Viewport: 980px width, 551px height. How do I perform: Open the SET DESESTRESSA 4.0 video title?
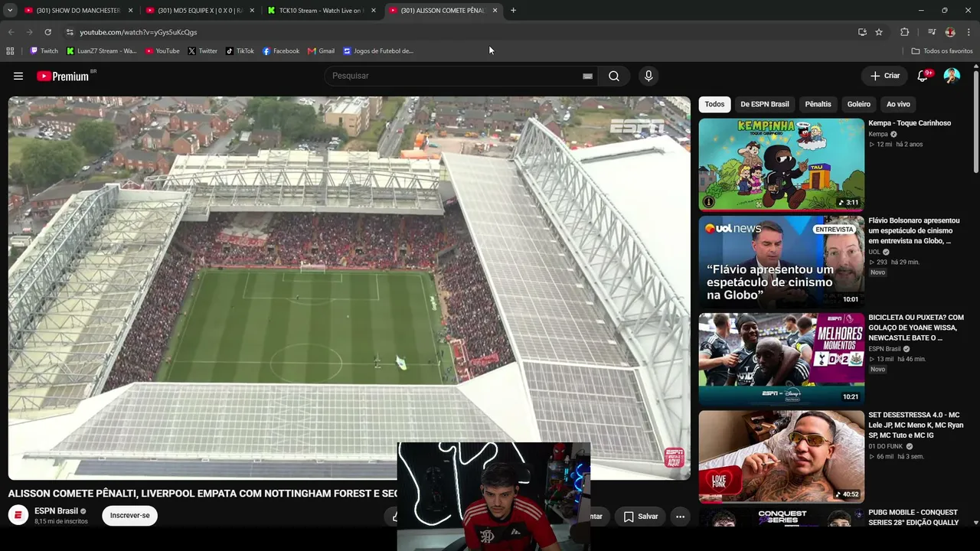tap(916, 425)
